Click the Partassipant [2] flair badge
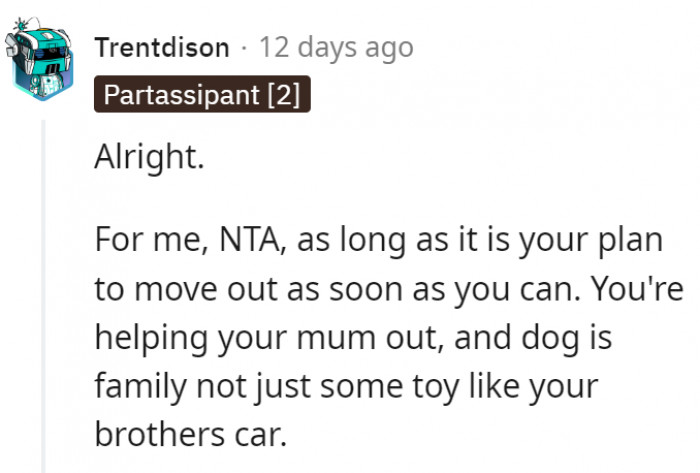 (203, 95)
